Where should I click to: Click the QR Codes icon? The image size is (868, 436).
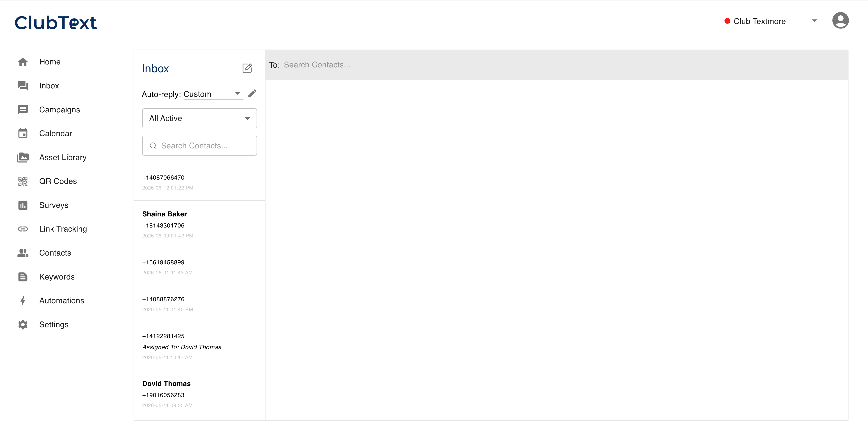[x=23, y=181]
